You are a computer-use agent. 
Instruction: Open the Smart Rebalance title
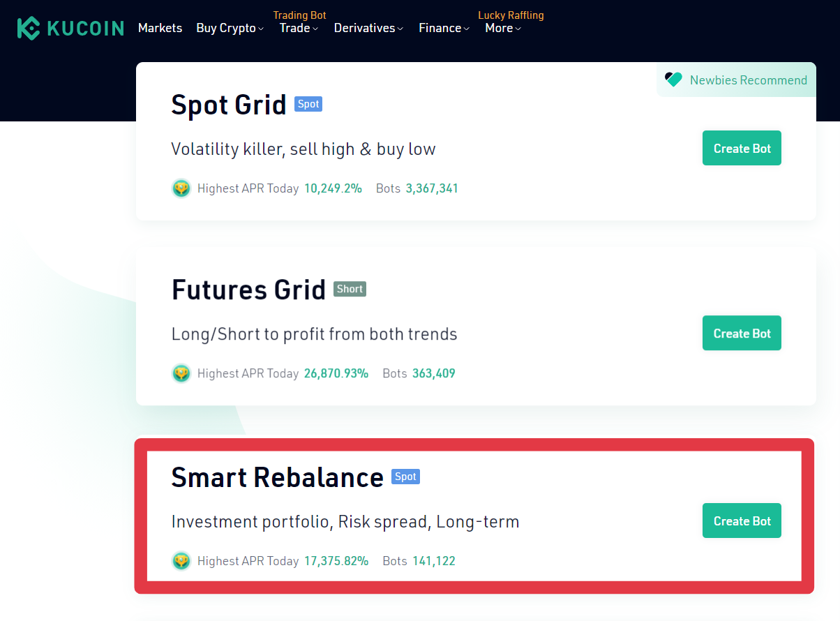[278, 477]
